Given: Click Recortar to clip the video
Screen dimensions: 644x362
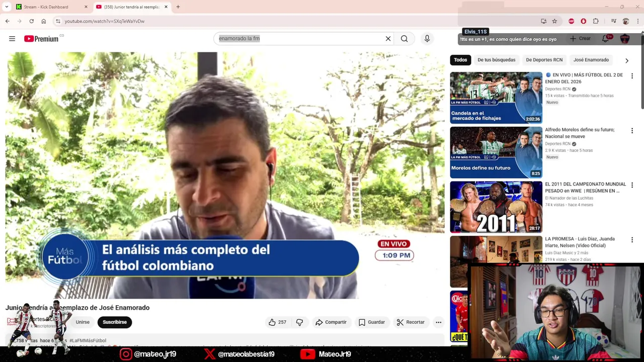Looking at the screenshot, I should 411,322.
